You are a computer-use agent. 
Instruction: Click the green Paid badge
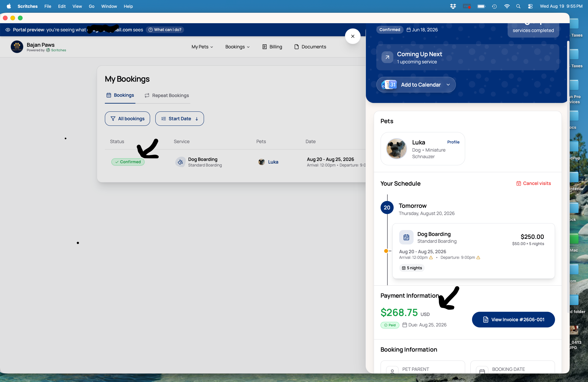[390, 325]
